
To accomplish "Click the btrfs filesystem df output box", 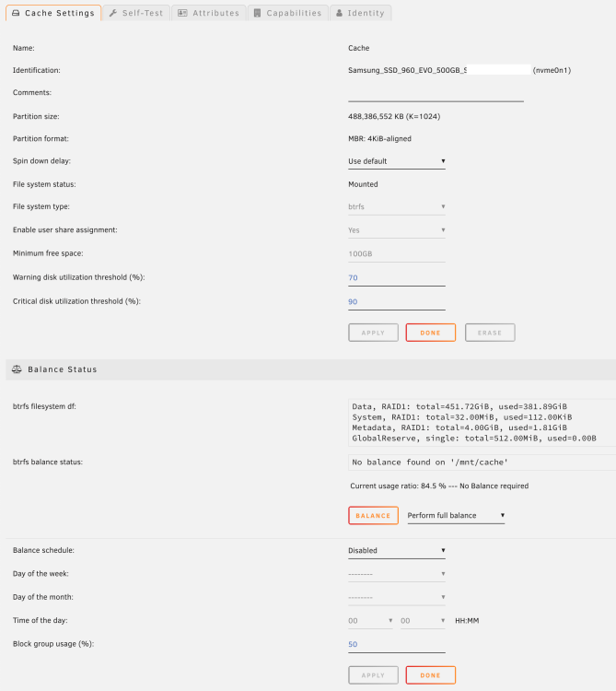I will 482,422.
